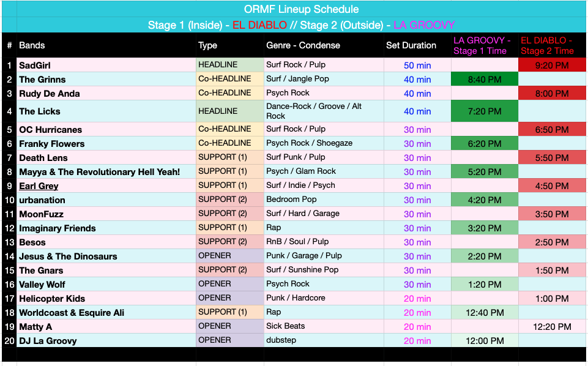Screen dimensions: 588x366
Task: Select the '50 min' duration cell
Action: 417,65
